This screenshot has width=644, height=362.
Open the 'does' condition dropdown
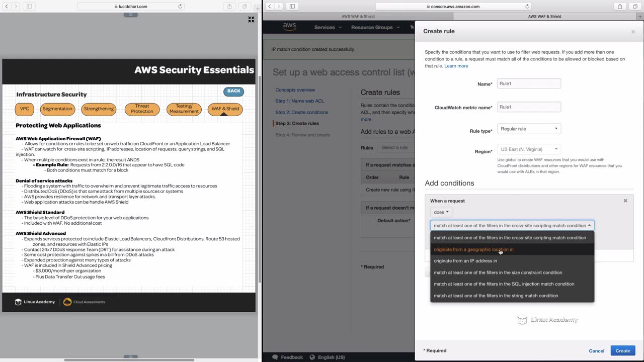coord(441,212)
